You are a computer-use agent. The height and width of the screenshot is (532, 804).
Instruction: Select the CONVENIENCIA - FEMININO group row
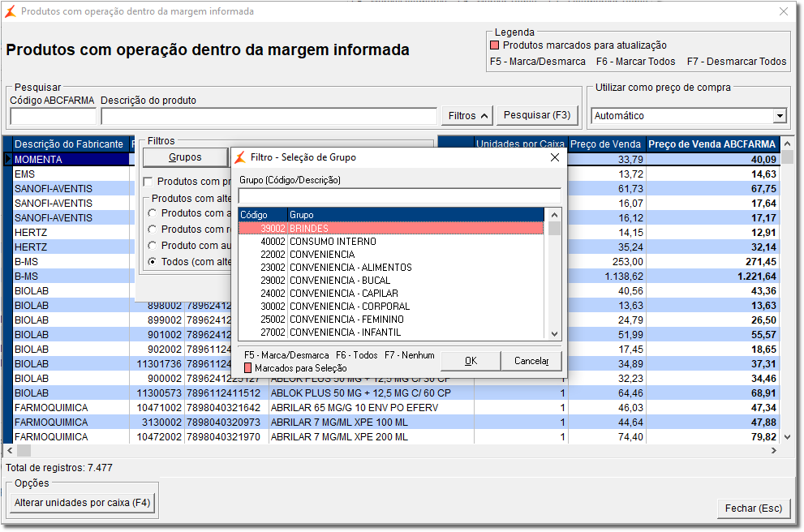pyautogui.click(x=391, y=320)
